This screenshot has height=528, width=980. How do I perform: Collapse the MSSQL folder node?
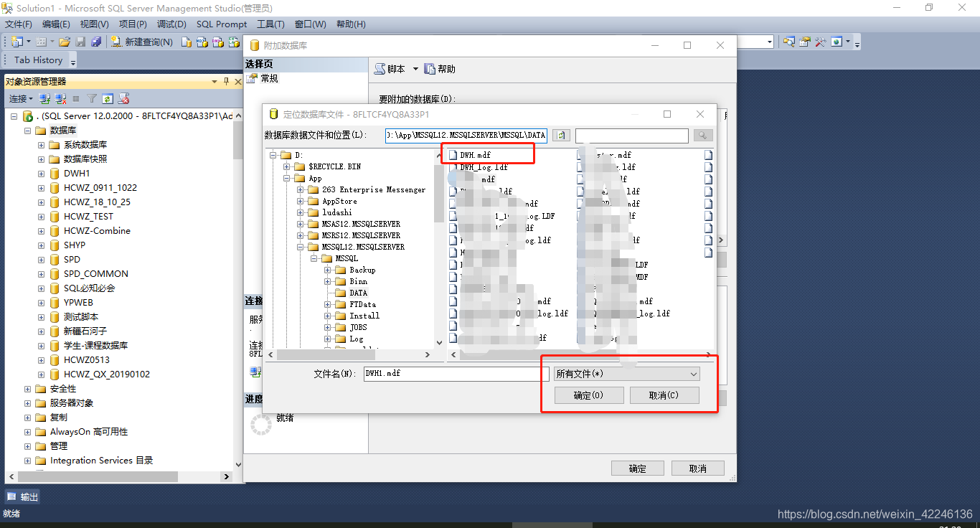point(314,258)
